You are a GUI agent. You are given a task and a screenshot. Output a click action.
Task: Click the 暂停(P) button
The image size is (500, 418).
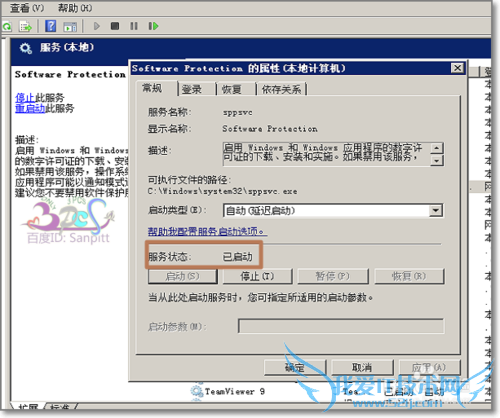(333, 276)
